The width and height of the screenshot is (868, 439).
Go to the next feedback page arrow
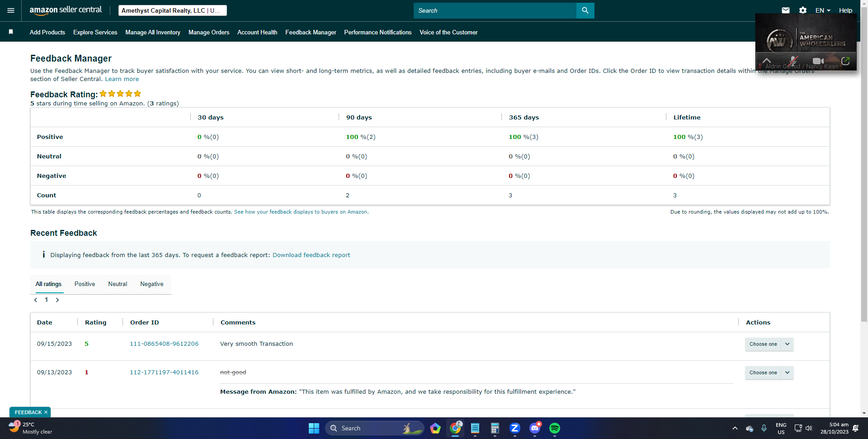57,300
